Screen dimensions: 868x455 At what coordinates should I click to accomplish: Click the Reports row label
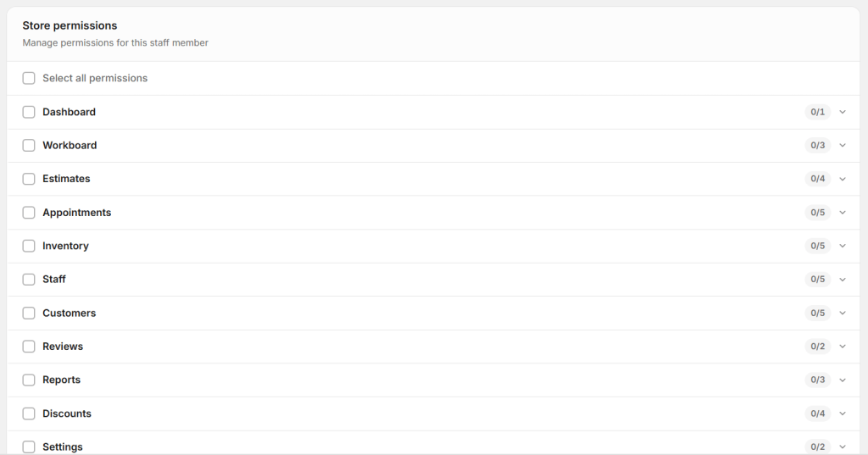tap(62, 380)
